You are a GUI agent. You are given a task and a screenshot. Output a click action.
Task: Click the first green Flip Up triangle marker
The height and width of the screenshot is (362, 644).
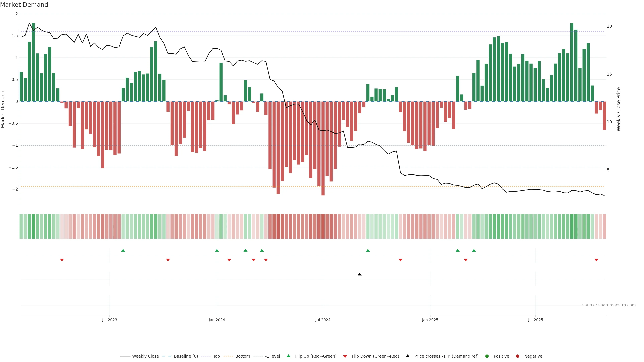123,250
